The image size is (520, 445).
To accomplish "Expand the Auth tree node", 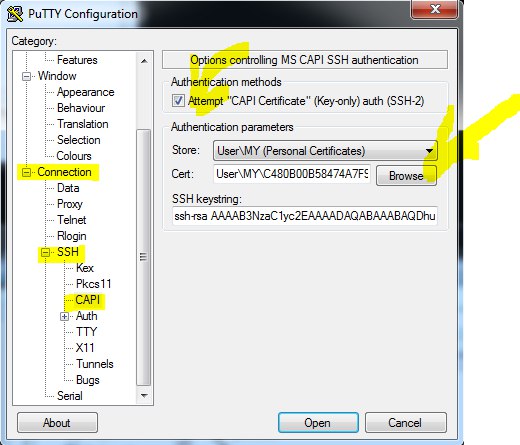I will pos(64,316).
